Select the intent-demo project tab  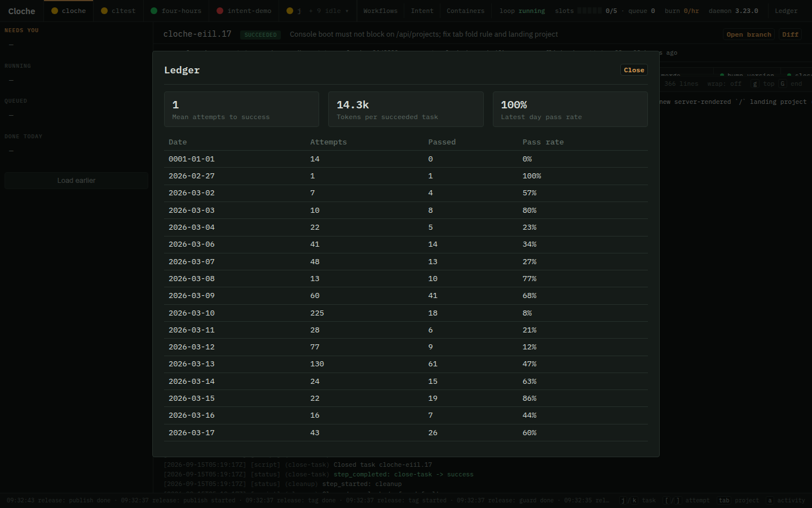(x=244, y=11)
